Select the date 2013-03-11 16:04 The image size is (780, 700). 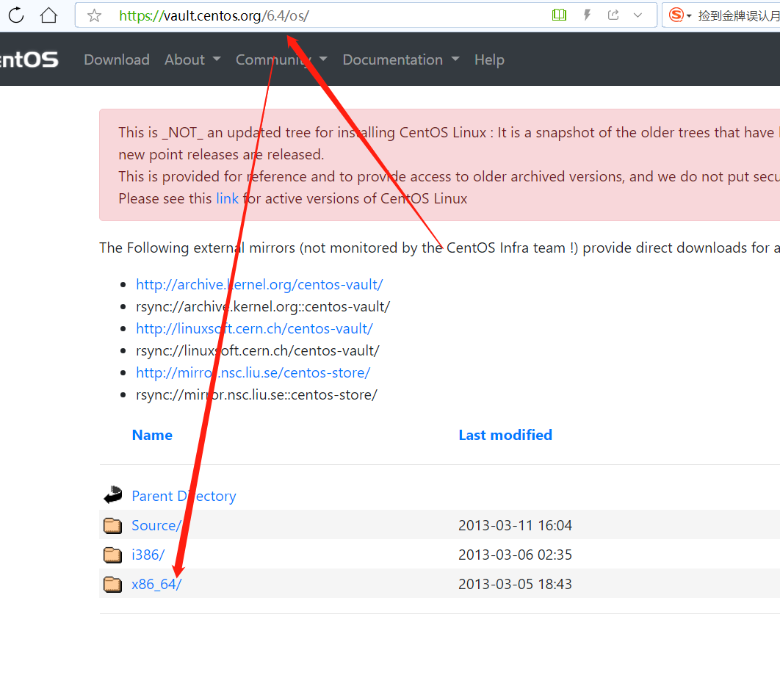tap(515, 525)
